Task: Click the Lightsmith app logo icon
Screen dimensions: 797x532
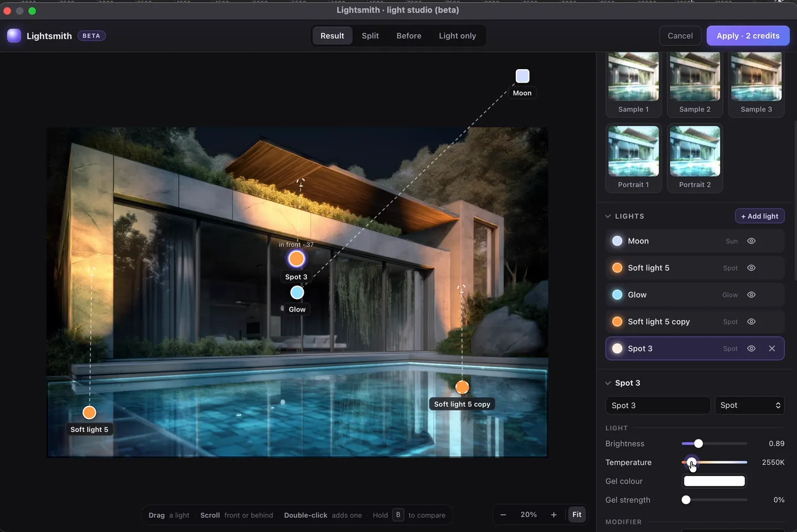Action: click(x=14, y=36)
